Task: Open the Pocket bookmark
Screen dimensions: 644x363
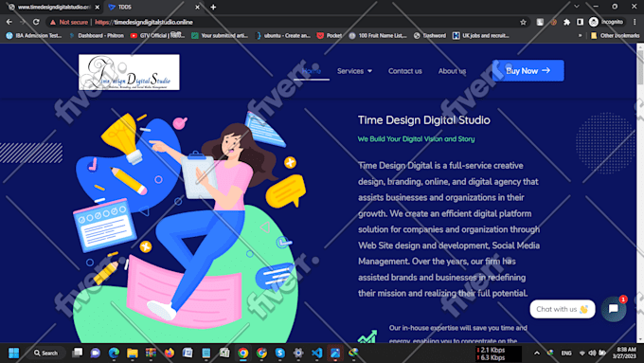Action: pyautogui.click(x=330, y=36)
